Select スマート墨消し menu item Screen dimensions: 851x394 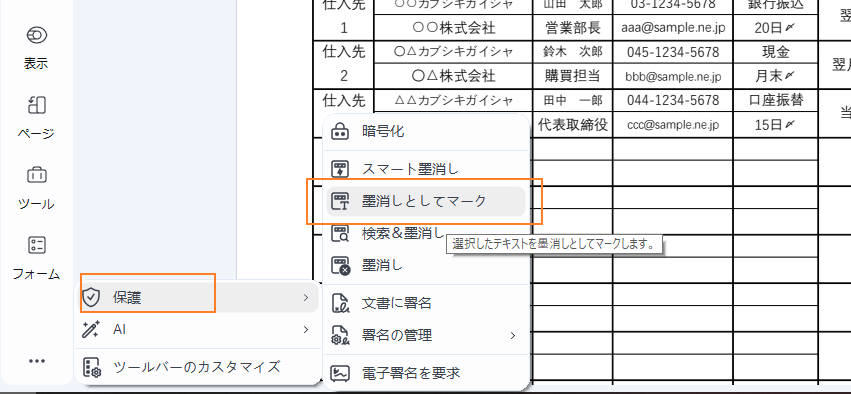(x=426, y=169)
